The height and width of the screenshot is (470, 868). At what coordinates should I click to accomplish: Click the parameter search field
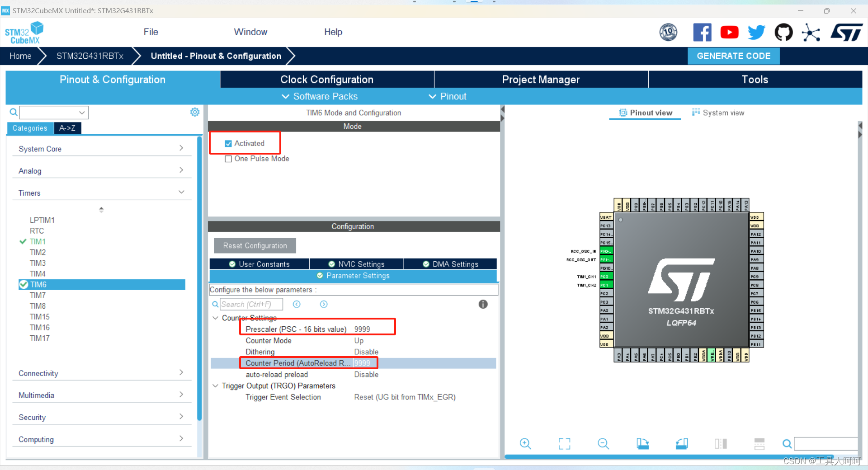(x=251, y=304)
